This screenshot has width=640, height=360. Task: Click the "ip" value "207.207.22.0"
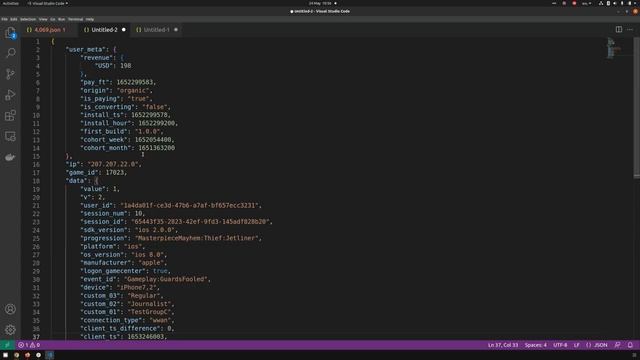(113, 164)
